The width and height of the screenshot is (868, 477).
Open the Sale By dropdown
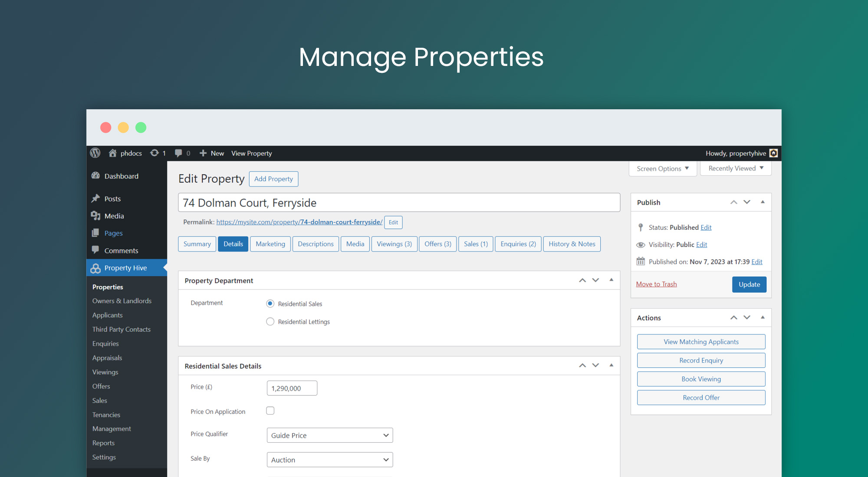(329, 460)
